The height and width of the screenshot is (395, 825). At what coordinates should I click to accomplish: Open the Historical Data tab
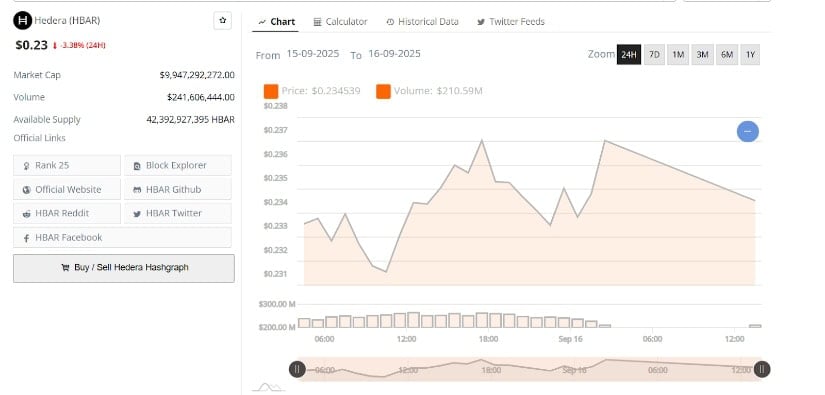coord(422,22)
